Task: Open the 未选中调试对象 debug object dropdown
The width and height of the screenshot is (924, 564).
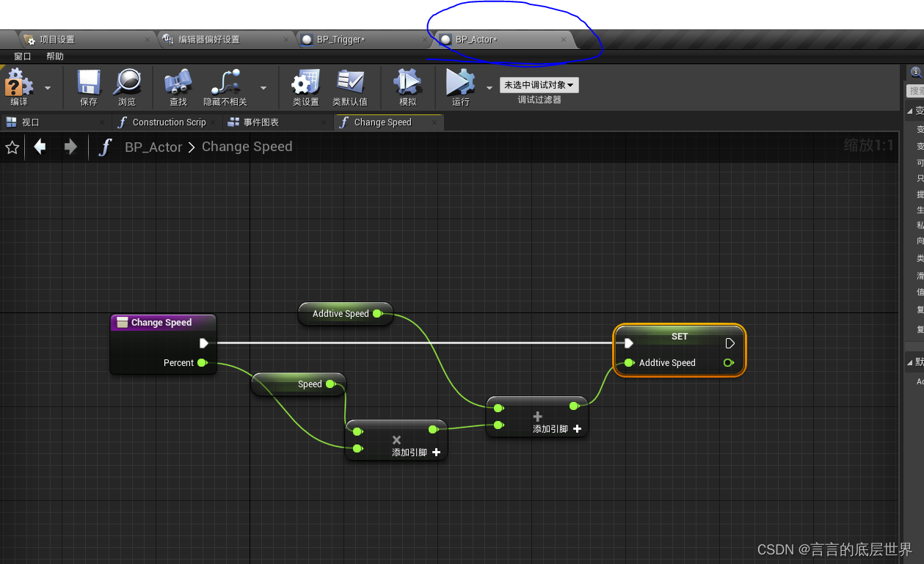Action: coord(539,84)
